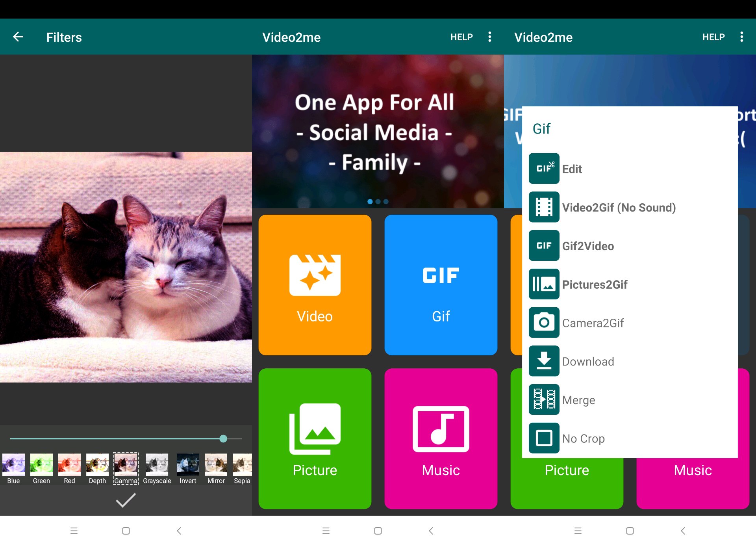Go to second banner page dot

click(x=378, y=201)
